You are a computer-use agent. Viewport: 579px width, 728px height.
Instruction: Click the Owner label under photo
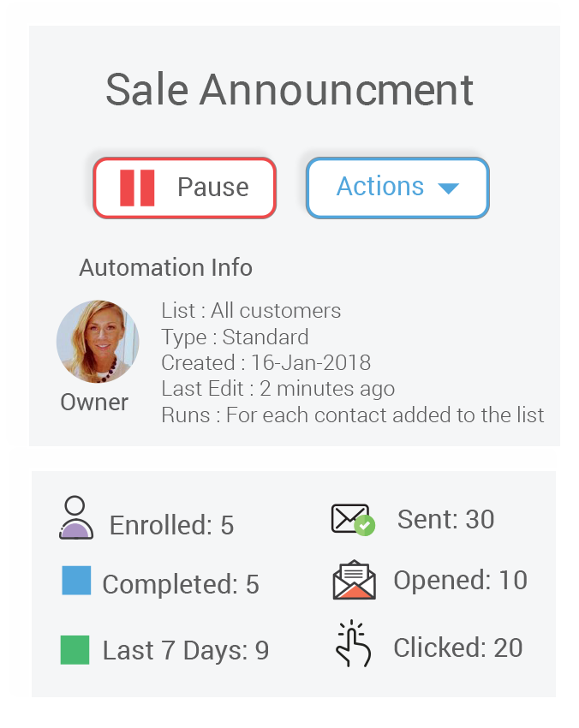point(94,402)
